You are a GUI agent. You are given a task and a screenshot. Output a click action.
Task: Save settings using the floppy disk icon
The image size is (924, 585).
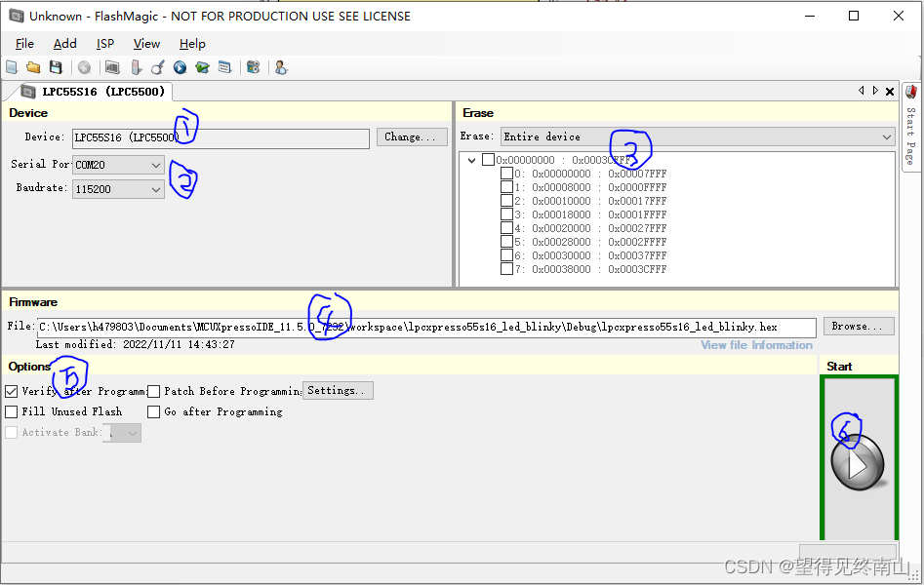[57, 67]
